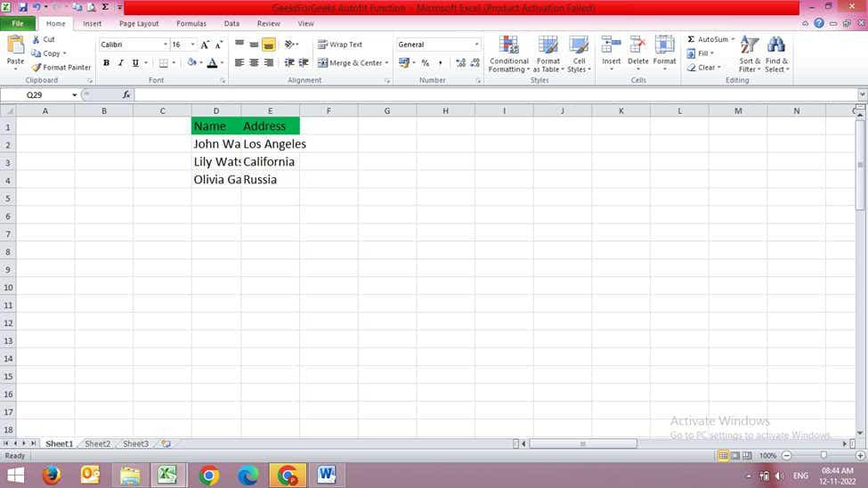Open the Name Box dropdown arrow

(74, 94)
